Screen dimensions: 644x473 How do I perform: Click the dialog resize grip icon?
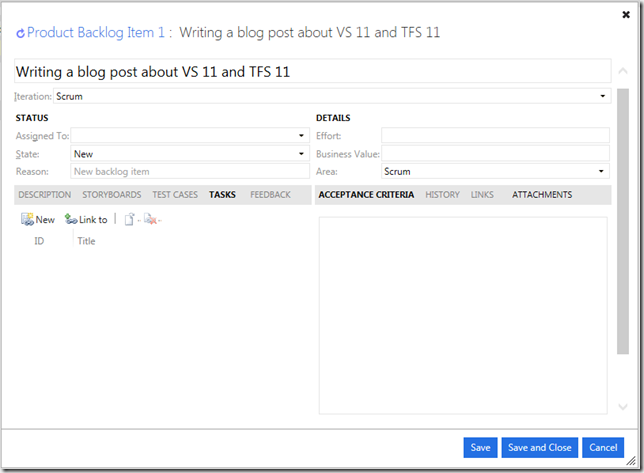pyautogui.click(x=631, y=462)
